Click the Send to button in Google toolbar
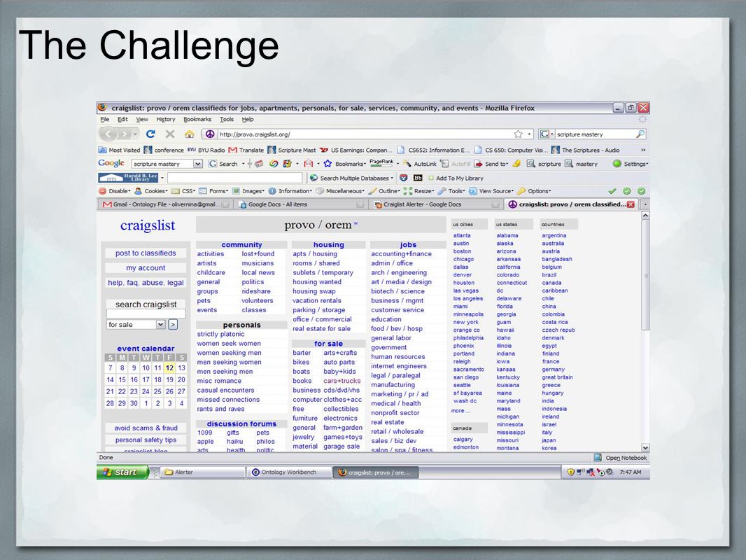Image resolution: width=746 pixels, height=560 pixels. (491, 164)
